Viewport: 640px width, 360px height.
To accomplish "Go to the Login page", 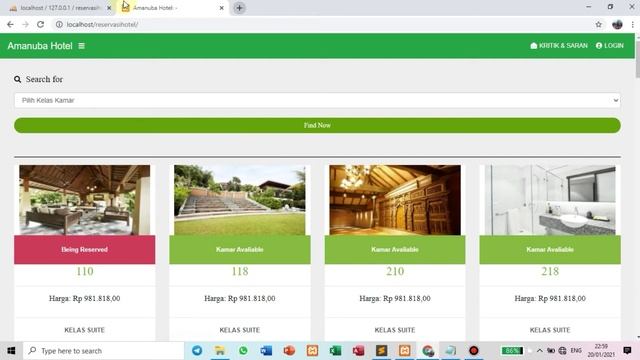I will [x=610, y=45].
